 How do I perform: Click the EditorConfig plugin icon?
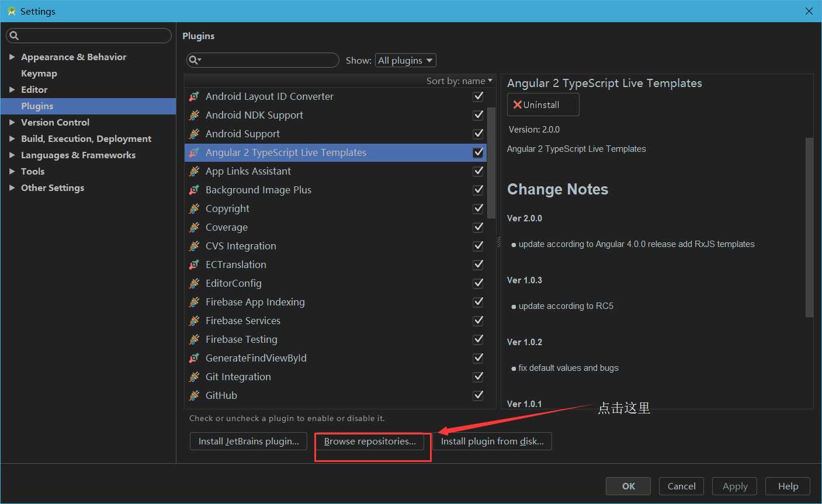195,283
